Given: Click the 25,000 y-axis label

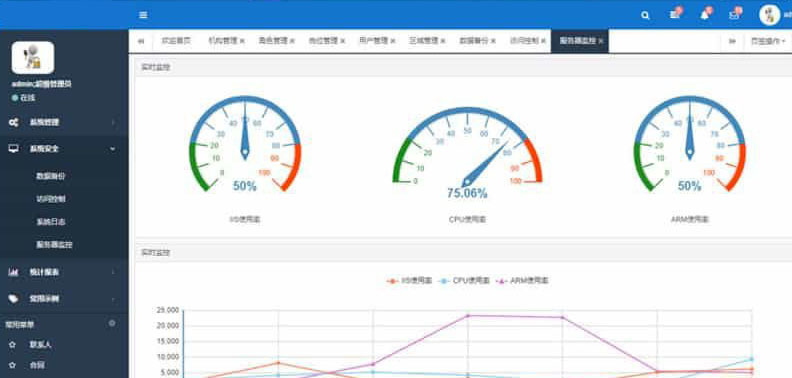Looking at the screenshot, I should pos(167,310).
